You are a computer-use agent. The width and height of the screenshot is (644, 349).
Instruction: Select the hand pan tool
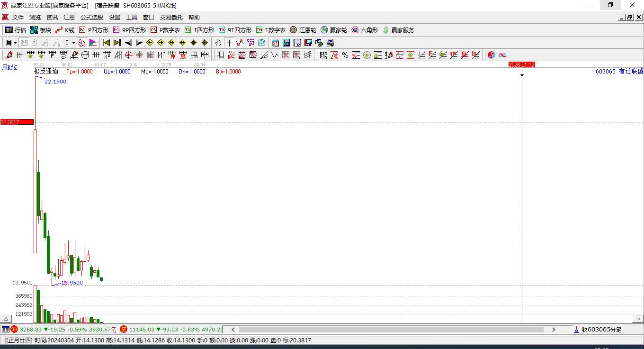tap(218, 43)
